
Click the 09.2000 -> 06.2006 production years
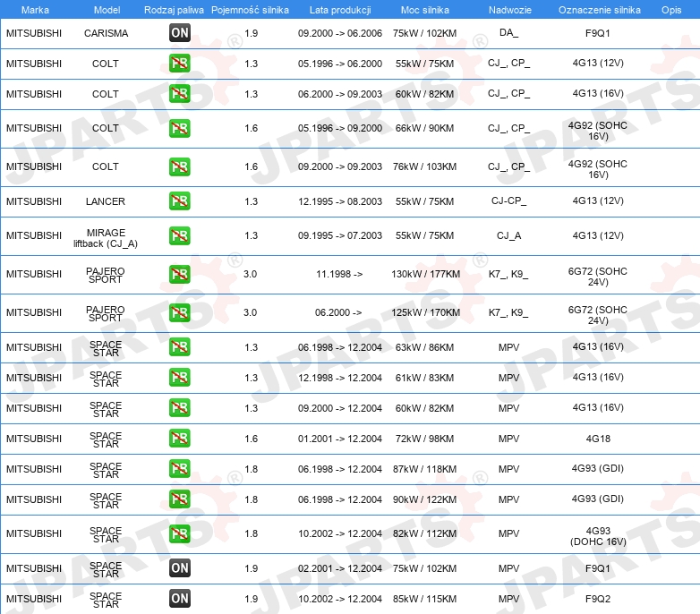[340, 33]
